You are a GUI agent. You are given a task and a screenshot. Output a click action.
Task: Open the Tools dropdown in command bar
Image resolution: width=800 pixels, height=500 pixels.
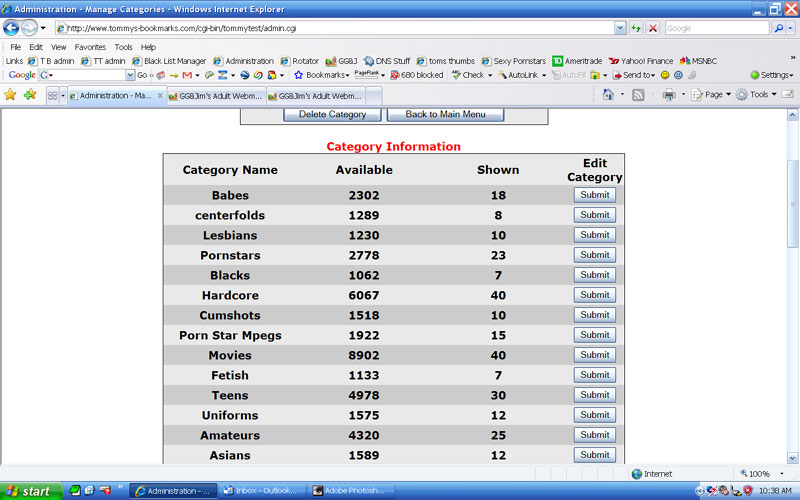pyautogui.click(x=760, y=95)
